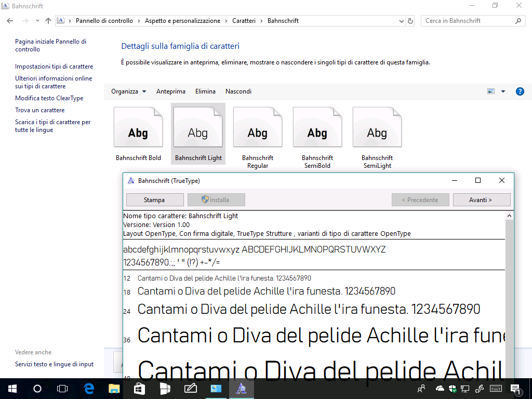Click the Precedente button in font viewer

click(x=420, y=200)
